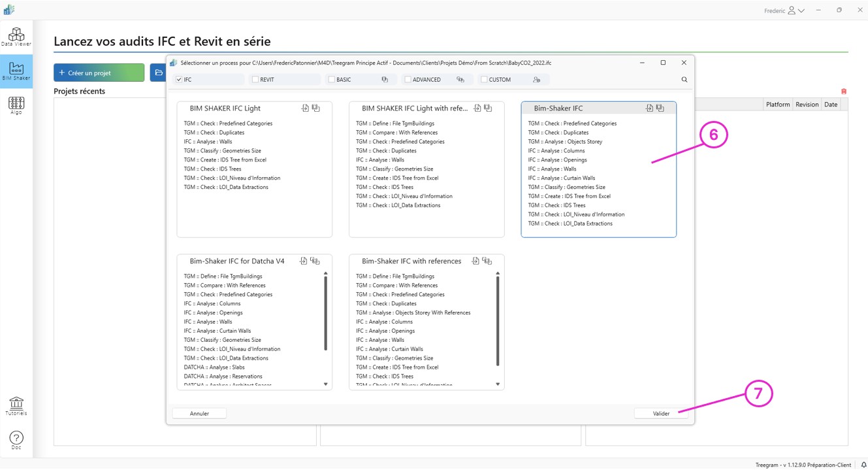Image resolution: width=868 pixels, height=470 pixels.
Task: Sort by the Revision column header
Action: point(807,103)
